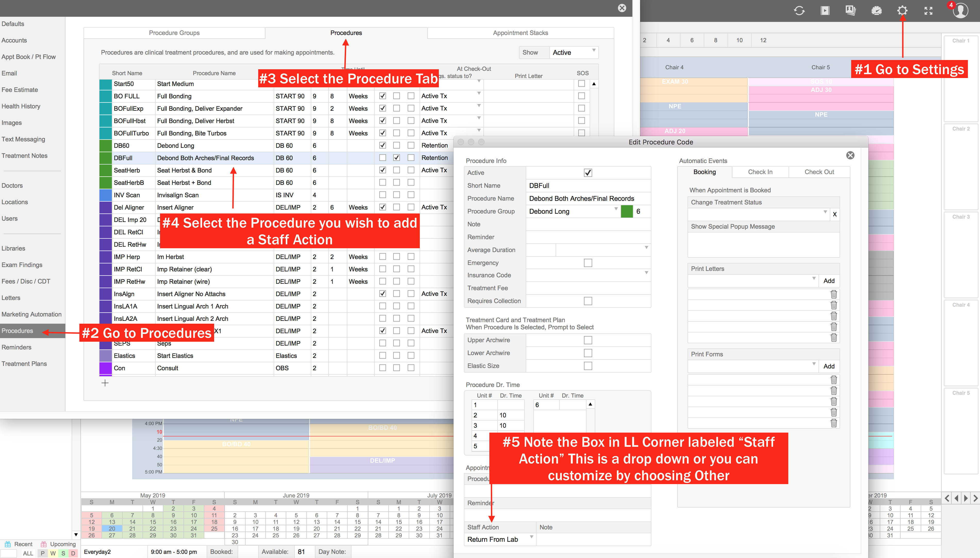Delete first Print Letters row with trash icon

[834, 294]
